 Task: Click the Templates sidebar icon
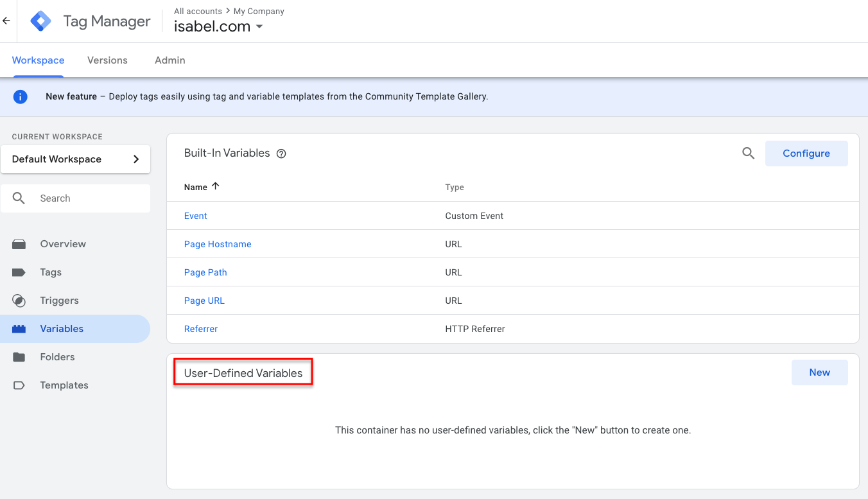coord(19,385)
